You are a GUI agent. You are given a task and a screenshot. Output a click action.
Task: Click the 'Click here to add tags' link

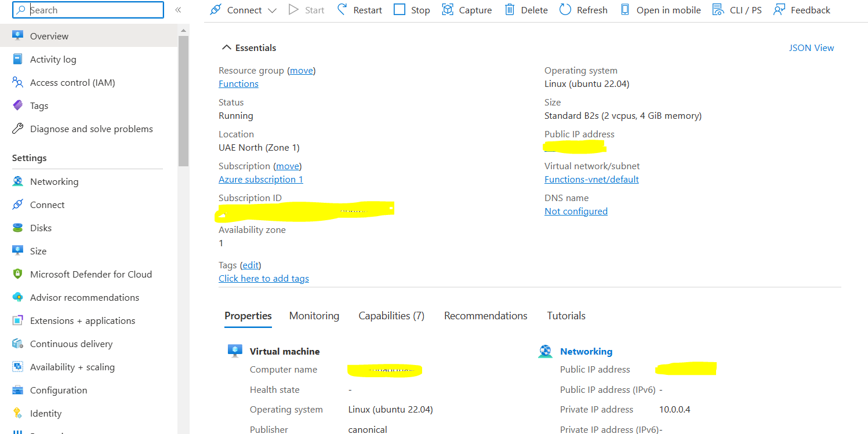point(264,278)
